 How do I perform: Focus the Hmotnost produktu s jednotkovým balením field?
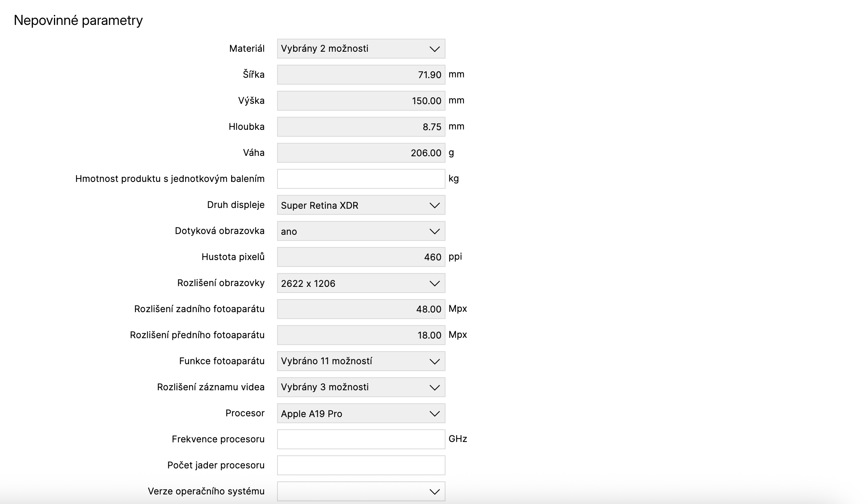click(361, 179)
